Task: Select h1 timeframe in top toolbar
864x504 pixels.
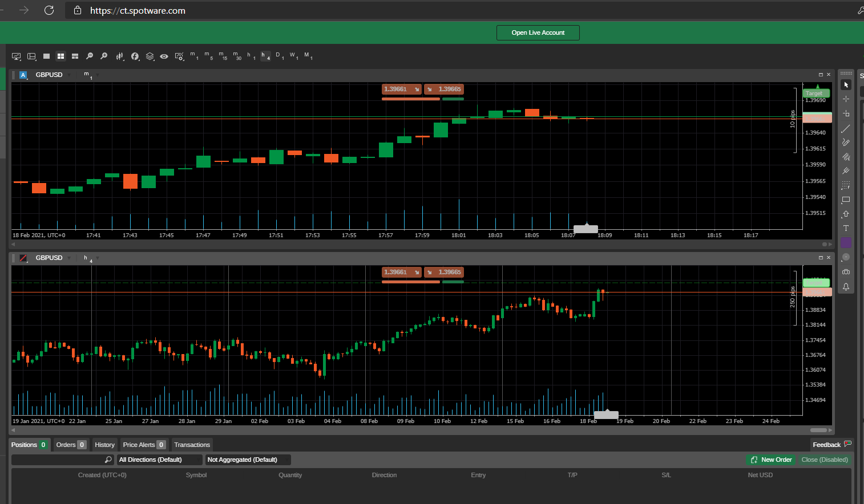Action: 251,56
